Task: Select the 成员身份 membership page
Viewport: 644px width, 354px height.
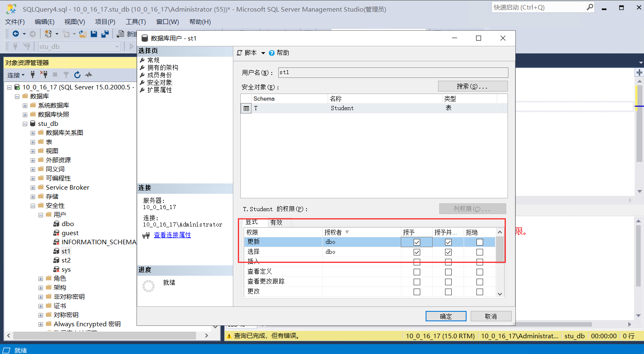Action: (160, 75)
